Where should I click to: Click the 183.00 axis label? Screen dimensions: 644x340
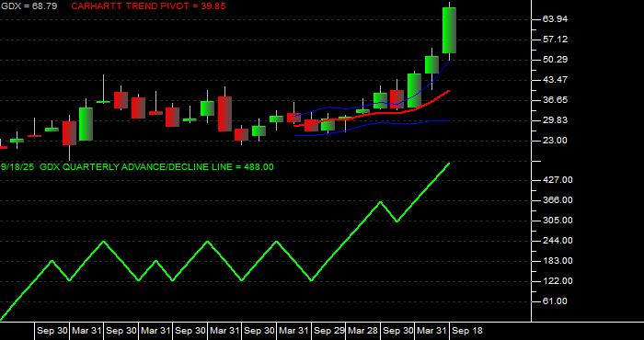pyautogui.click(x=558, y=261)
